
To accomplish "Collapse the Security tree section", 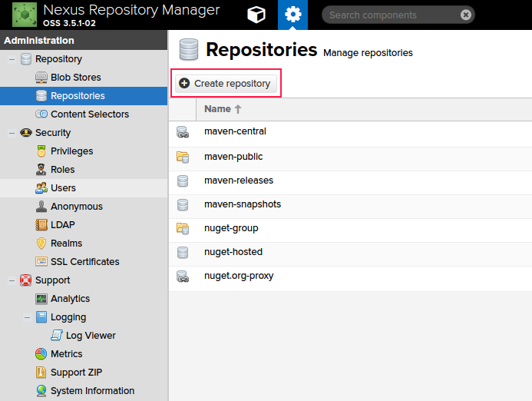I will pos(12,133).
